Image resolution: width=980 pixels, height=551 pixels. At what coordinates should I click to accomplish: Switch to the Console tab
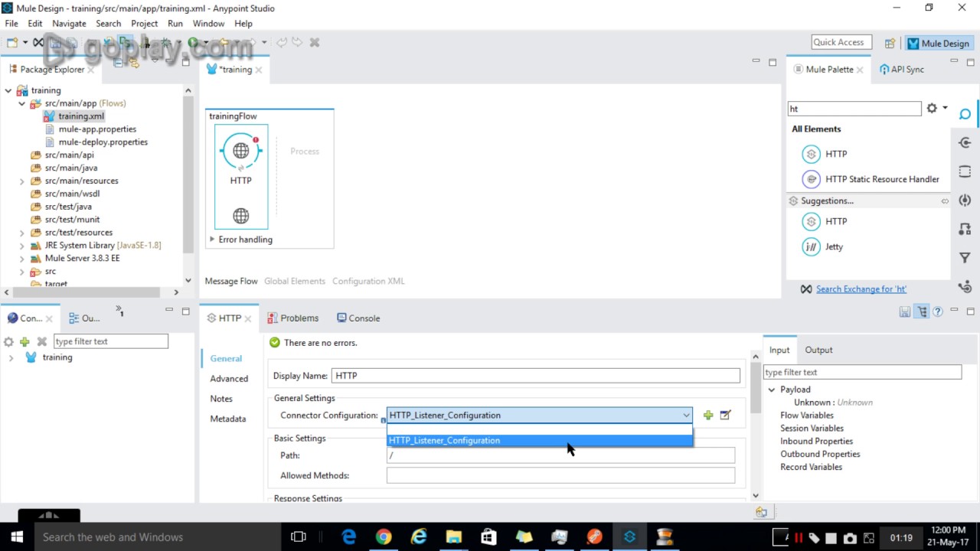point(358,318)
